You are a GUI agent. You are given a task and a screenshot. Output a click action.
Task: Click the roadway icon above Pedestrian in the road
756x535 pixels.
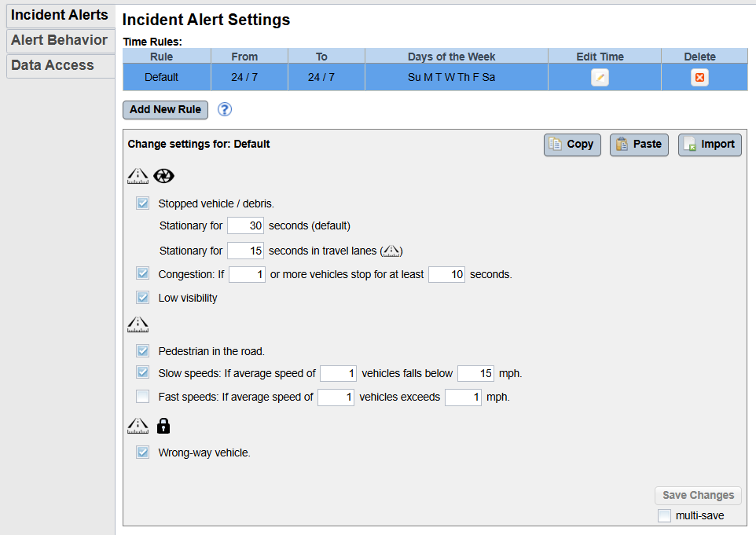pos(138,324)
